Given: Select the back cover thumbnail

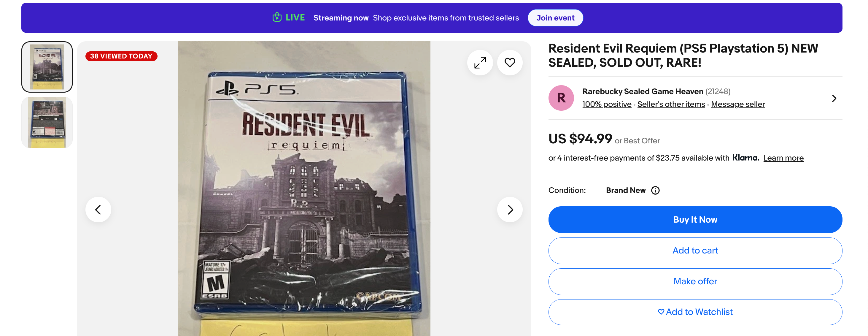Looking at the screenshot, I should click(47, 122).
